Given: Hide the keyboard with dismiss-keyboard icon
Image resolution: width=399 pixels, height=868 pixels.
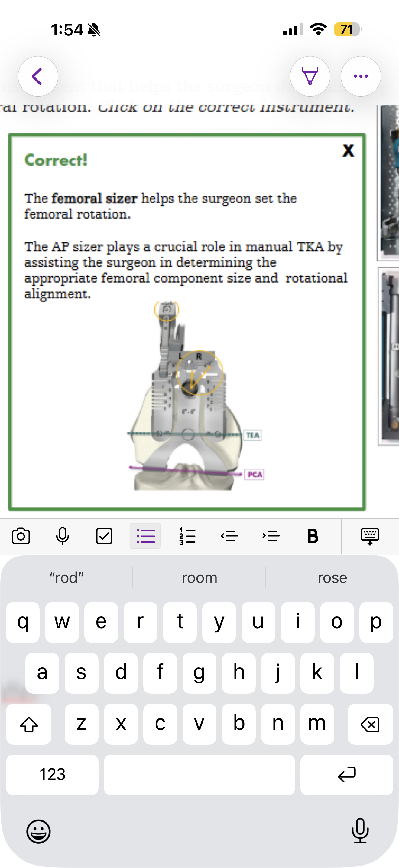Looking at the screenshot, I should pos(370,536).
